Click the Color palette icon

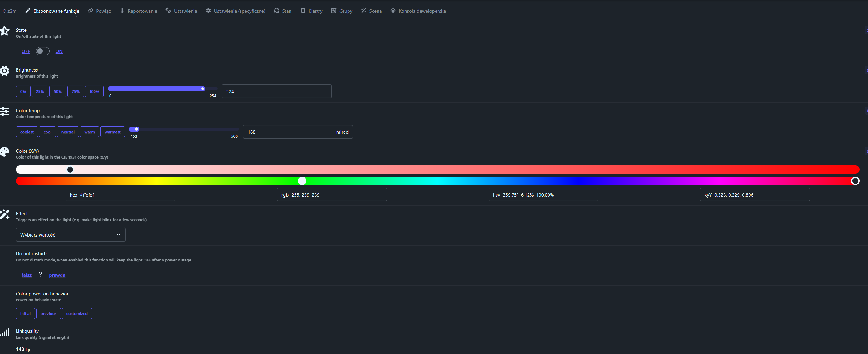click(5, 152)
